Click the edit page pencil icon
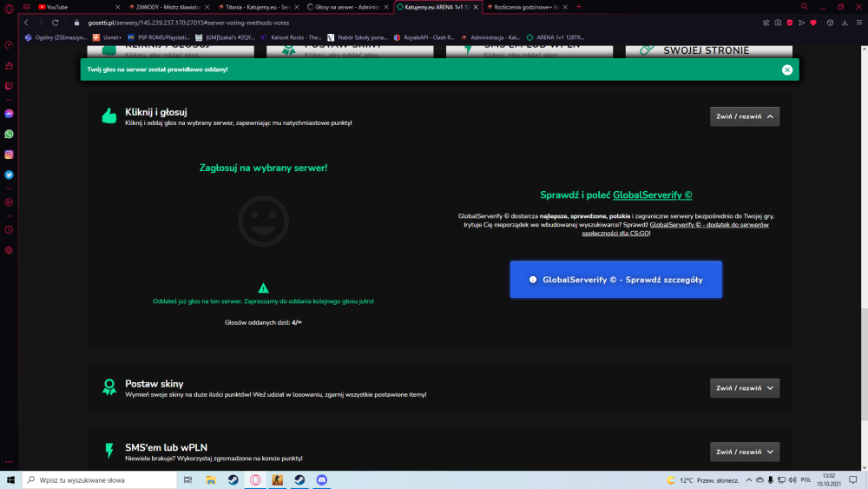This screenshot has height=489, width=868. click(766, 23)
